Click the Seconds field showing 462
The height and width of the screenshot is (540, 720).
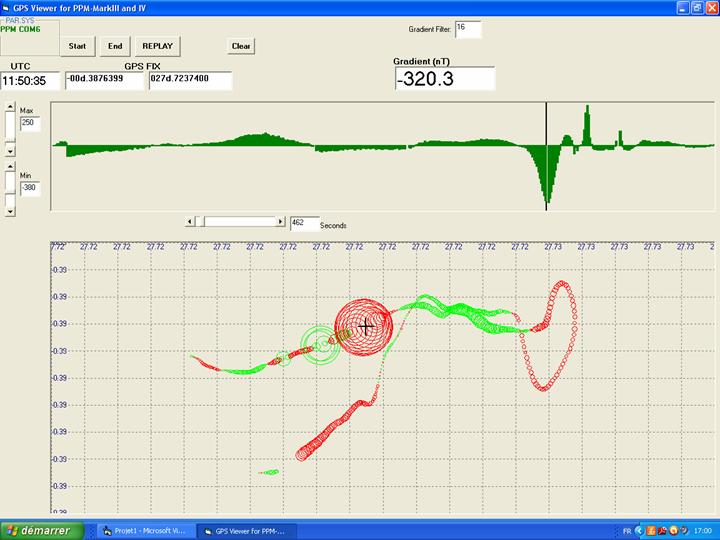pyautogui.click(x=304, y=223)
